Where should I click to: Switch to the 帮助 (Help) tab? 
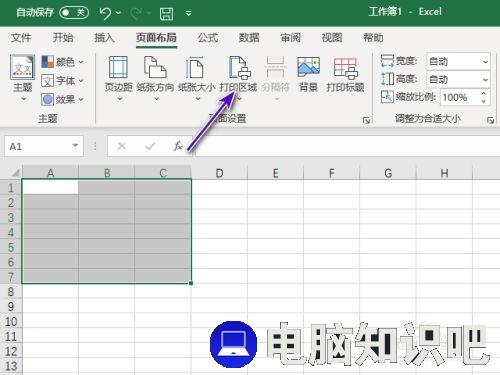373,38
